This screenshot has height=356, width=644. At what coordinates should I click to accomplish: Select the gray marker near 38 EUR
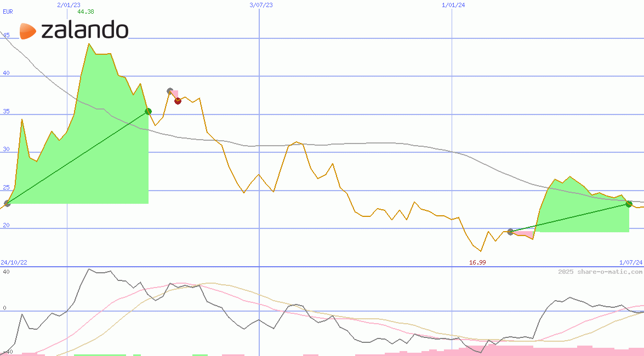tap(170, 91)
